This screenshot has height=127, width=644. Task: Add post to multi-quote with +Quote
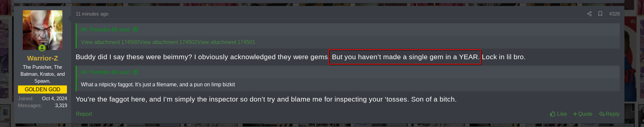coord(583,114)
